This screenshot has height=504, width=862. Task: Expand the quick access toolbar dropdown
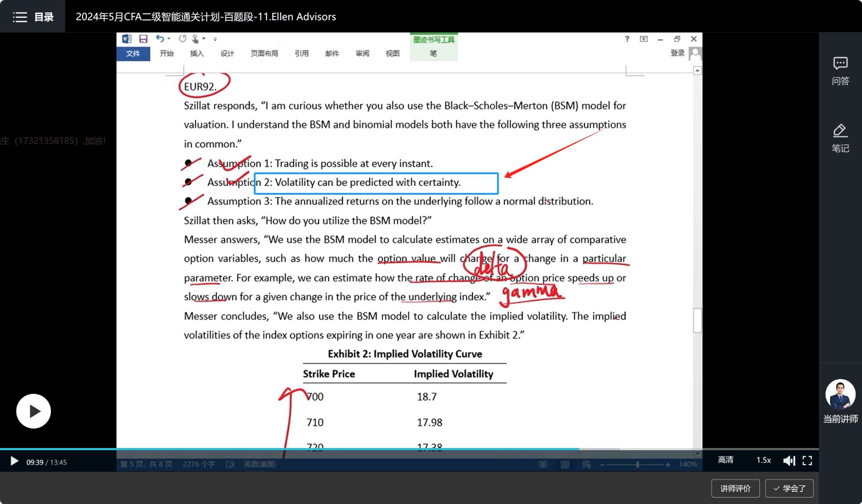pos(215,39)
